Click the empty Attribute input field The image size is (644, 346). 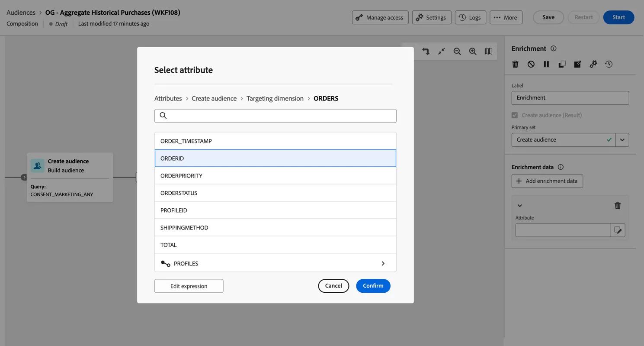[x=563, y=230]
